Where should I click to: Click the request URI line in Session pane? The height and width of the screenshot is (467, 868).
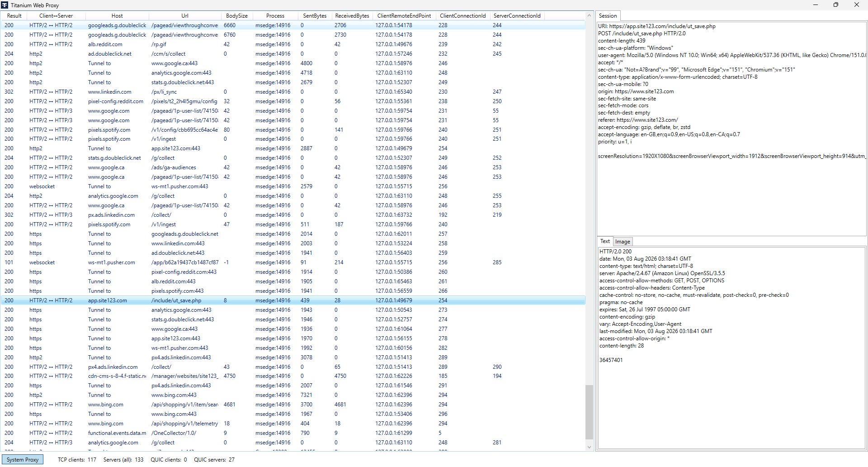tap(656, 26)
